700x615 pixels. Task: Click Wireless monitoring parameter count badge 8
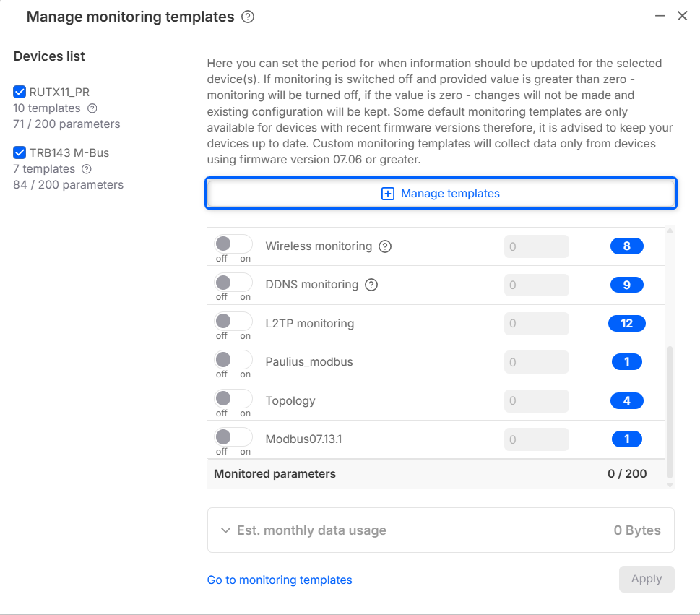pos(626,246)
